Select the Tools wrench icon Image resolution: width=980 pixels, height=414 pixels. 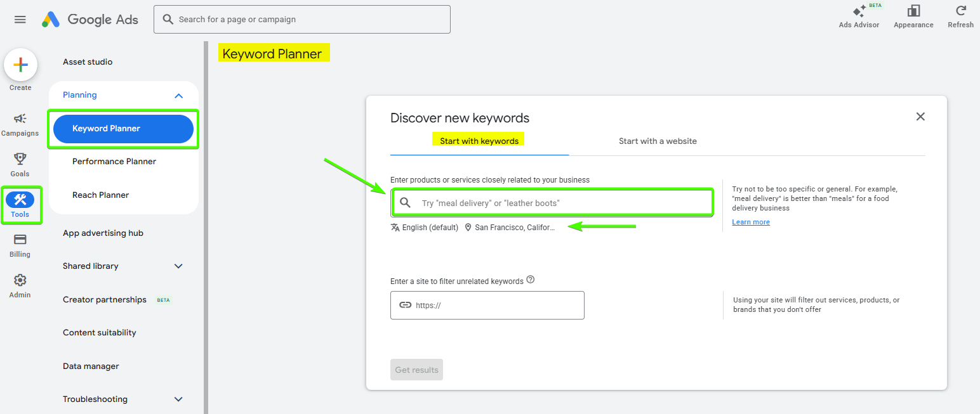pyautogui.click(x=21, y=200)
